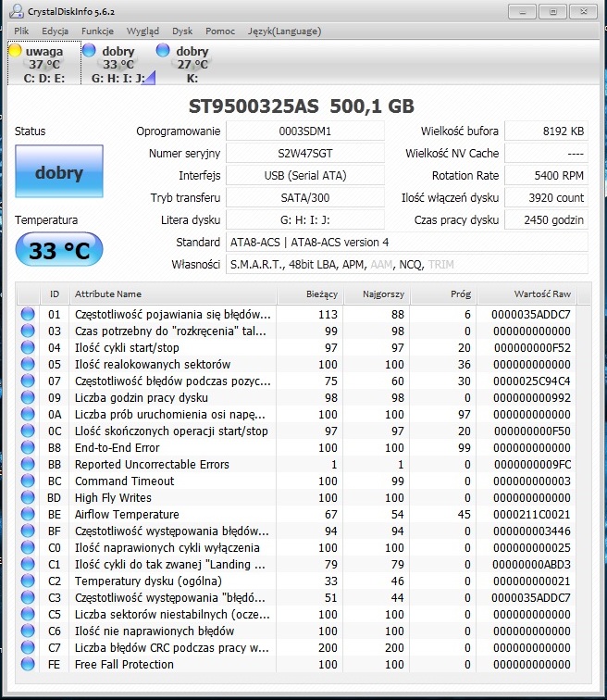Select the dobry 33 °C disk G: H: I: J:
The height and width of the screenshot is (700, 607).
click(118, 64)
